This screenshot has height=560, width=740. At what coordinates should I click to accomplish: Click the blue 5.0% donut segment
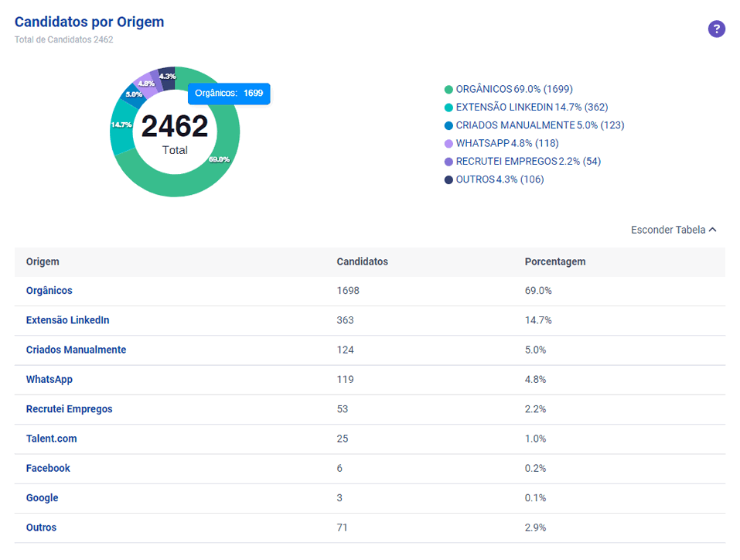(134, 95)
